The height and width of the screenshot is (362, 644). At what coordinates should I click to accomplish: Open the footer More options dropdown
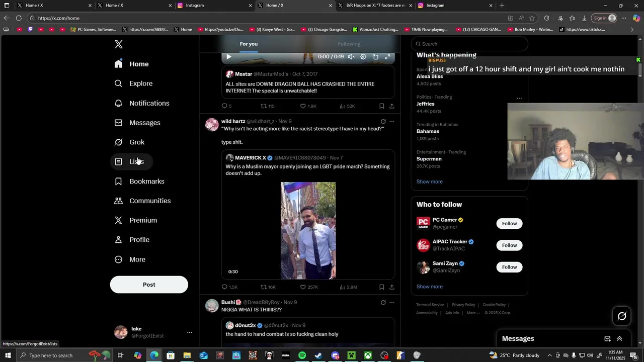click(x=473, y=313)
